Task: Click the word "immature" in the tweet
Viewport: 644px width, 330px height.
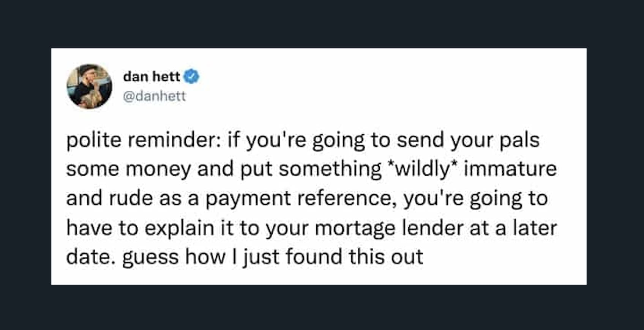Action: click(510, 169)
